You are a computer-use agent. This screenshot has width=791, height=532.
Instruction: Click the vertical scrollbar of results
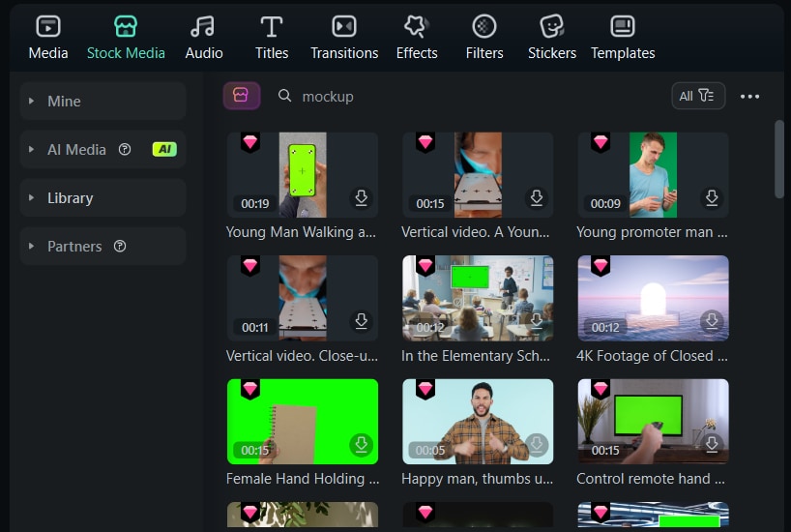click(779, 159)
